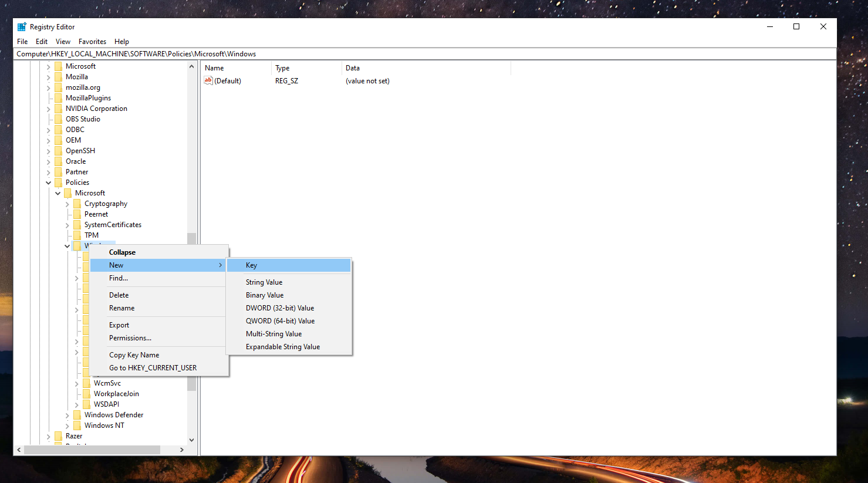The height and width of the screenshot is (483, 868).
Task: Create a new QWORD (64-bit) Value
Action: click(x=289, y=321)
